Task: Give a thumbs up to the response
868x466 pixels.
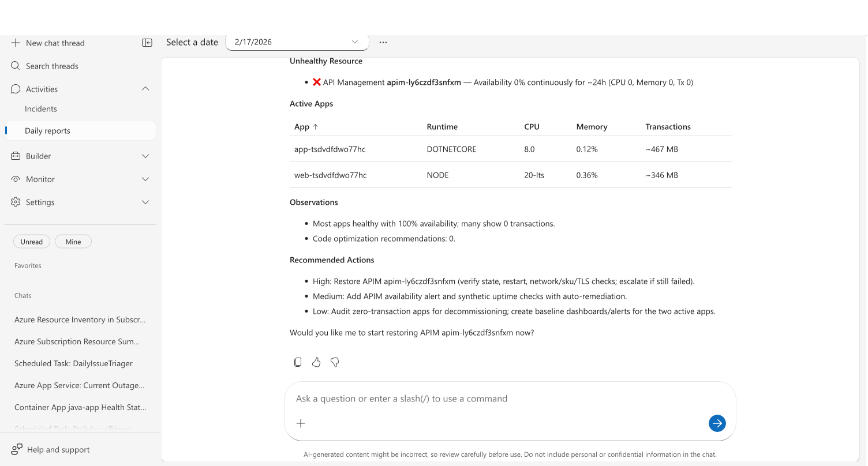Action: [x=316, y=362]
